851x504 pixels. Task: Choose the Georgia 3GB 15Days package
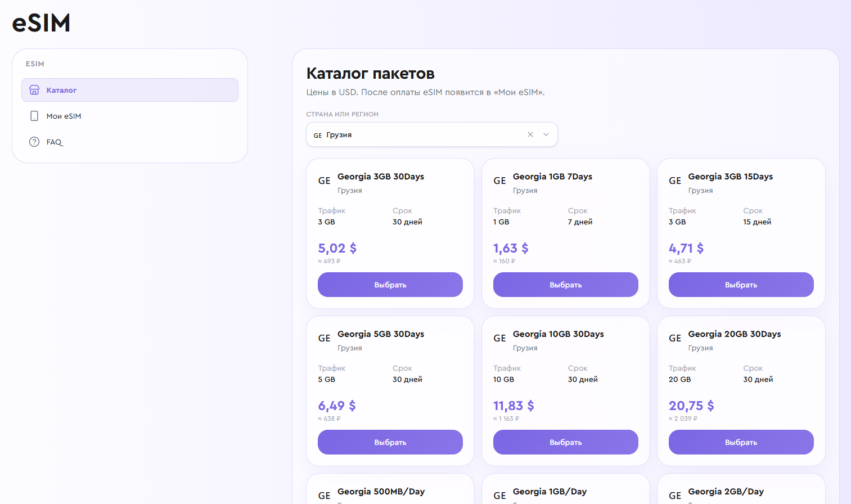click(x=741, y=285)
